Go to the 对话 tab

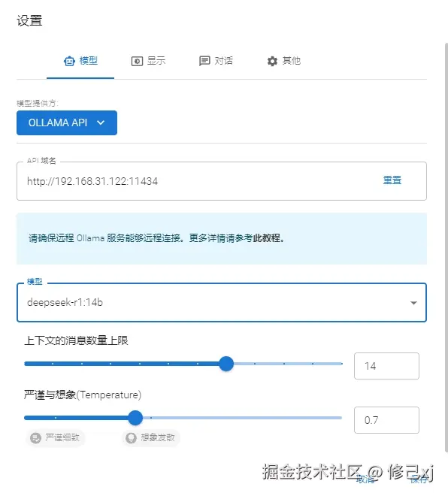[x=216, y=61]
